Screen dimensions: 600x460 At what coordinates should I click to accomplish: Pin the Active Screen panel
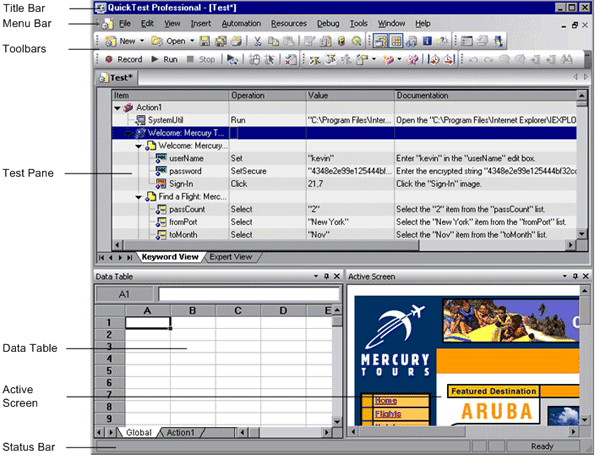(x=575, y=276)
